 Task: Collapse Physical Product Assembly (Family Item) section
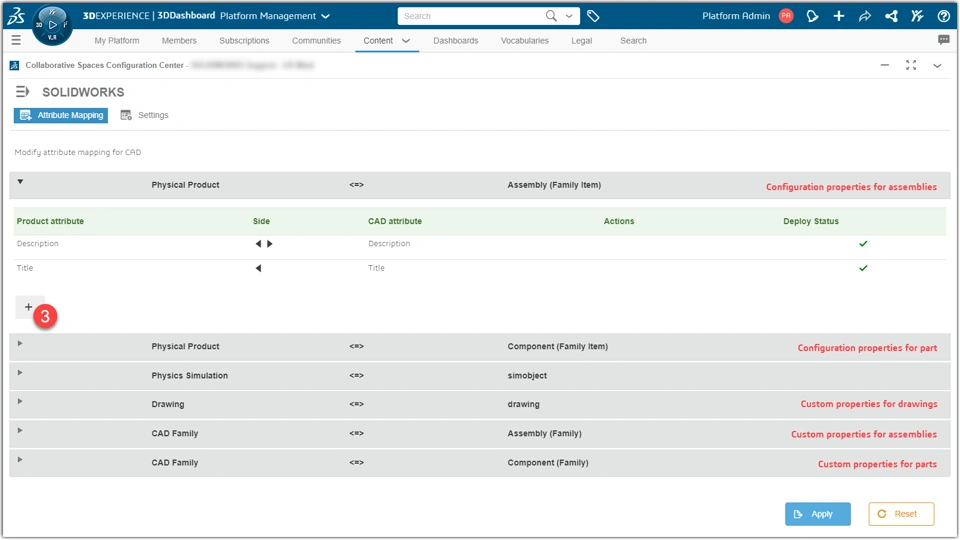[20, 182]
